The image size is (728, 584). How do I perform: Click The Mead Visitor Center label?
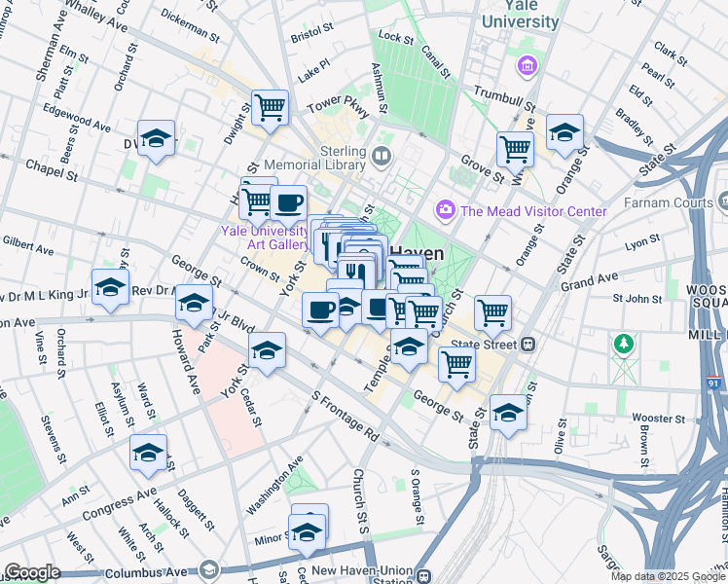(x=533, y=211)
